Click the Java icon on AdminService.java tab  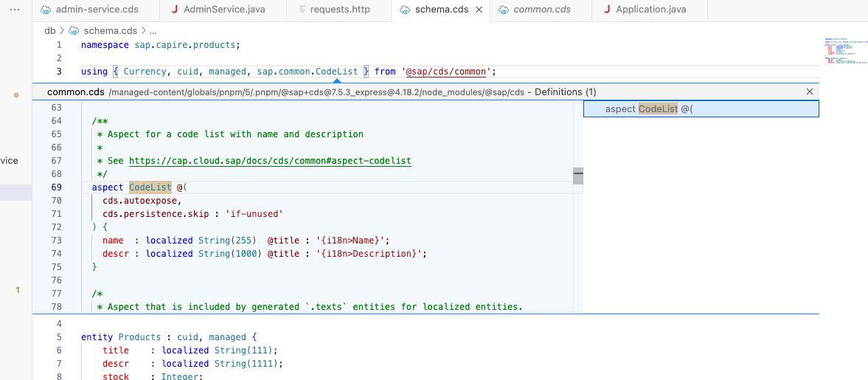coord(174,10)
